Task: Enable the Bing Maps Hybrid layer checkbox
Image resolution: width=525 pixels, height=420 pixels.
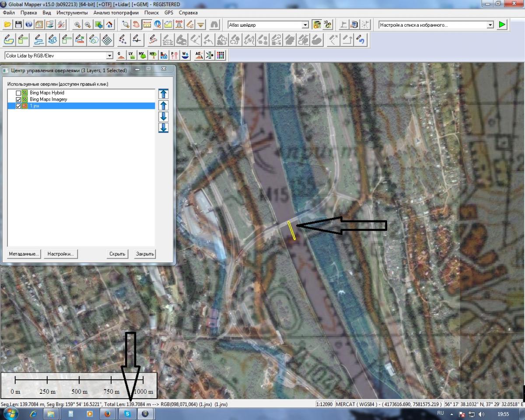Action: [18, 93]
